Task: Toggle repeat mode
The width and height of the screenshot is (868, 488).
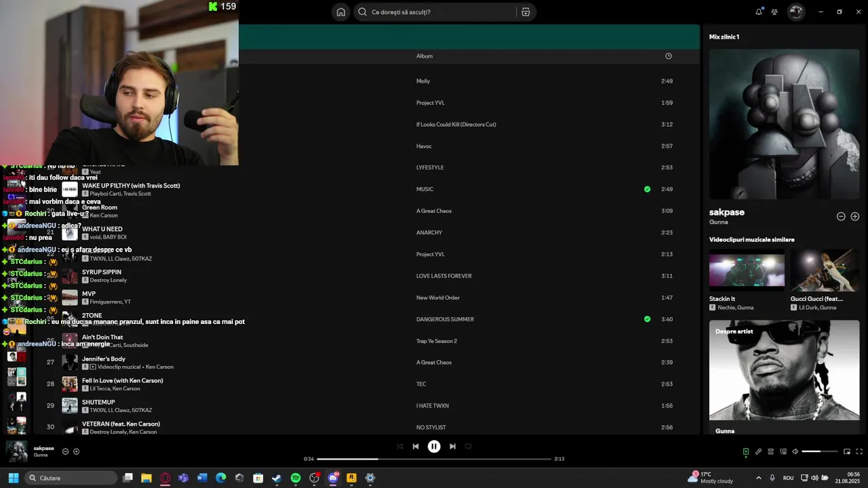Action: tap(469, 447)
